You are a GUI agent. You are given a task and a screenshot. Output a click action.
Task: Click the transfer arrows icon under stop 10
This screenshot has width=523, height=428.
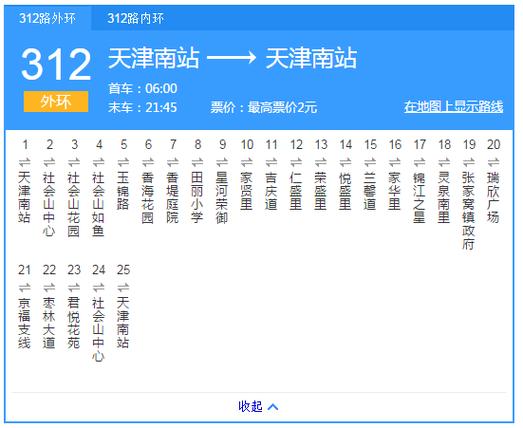[x=247, y=162]
